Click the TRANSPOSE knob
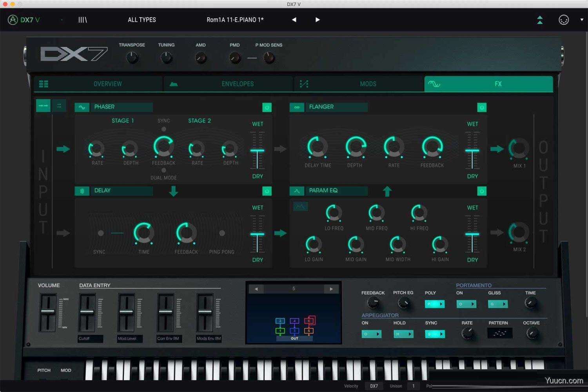Viewport: 588px width, 392px height. pos(132,58)
